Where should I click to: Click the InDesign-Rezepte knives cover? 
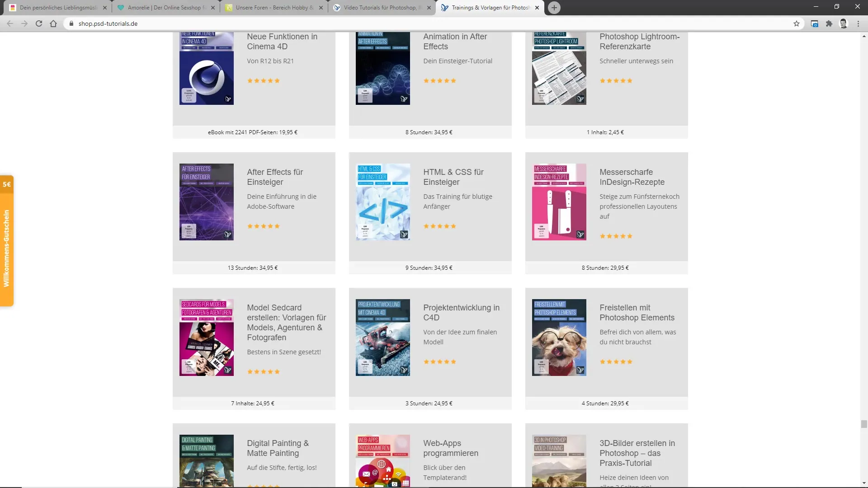click(x=559, y=202)
